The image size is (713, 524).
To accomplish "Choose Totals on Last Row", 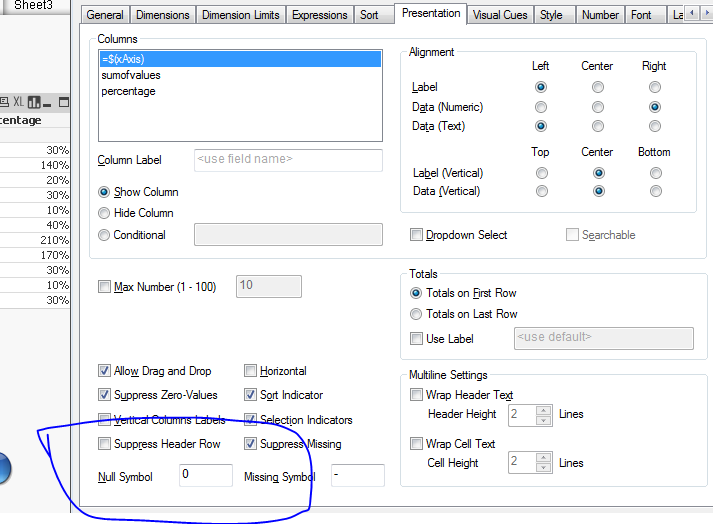I will 417,314.
